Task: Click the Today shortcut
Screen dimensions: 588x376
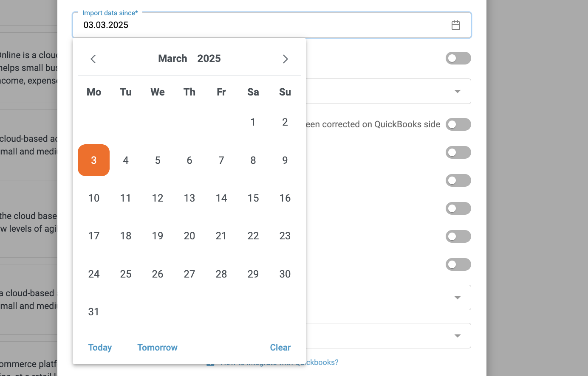Action: [100, 347]
